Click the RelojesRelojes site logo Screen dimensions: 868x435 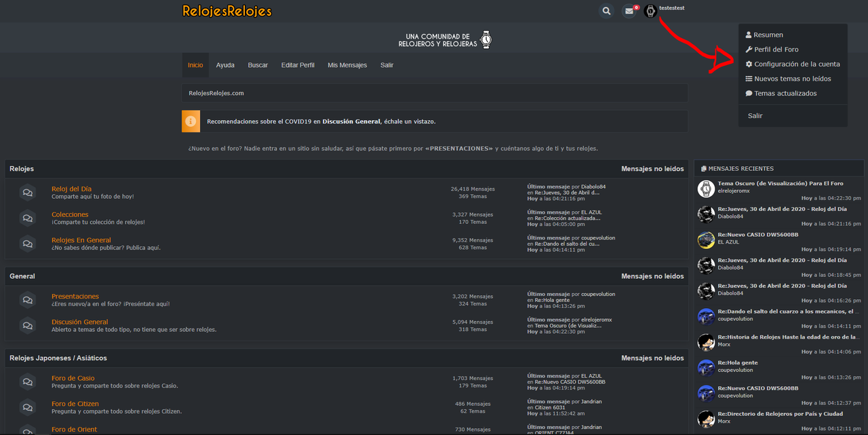point(227,11)
